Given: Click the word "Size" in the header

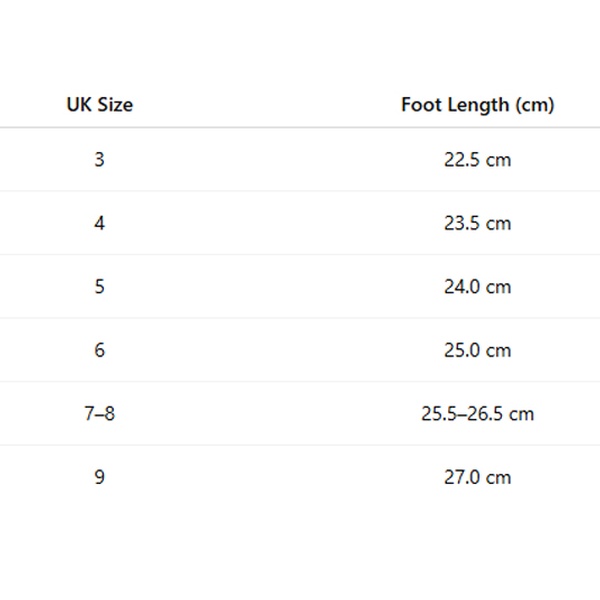Looking at the screenshot, I should [113, 104].
